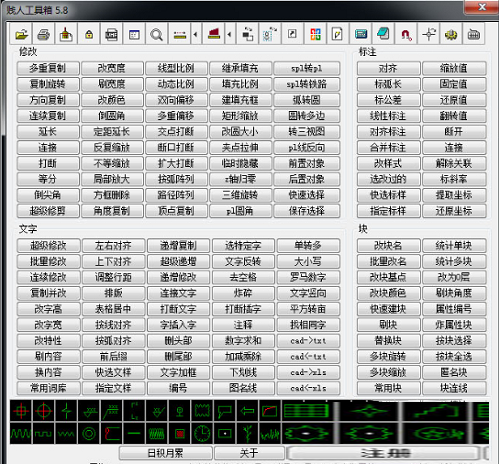Click the yellow gear settings icon
The width and height of the screenshot is (500, 464).
click(x=451, y=34)
